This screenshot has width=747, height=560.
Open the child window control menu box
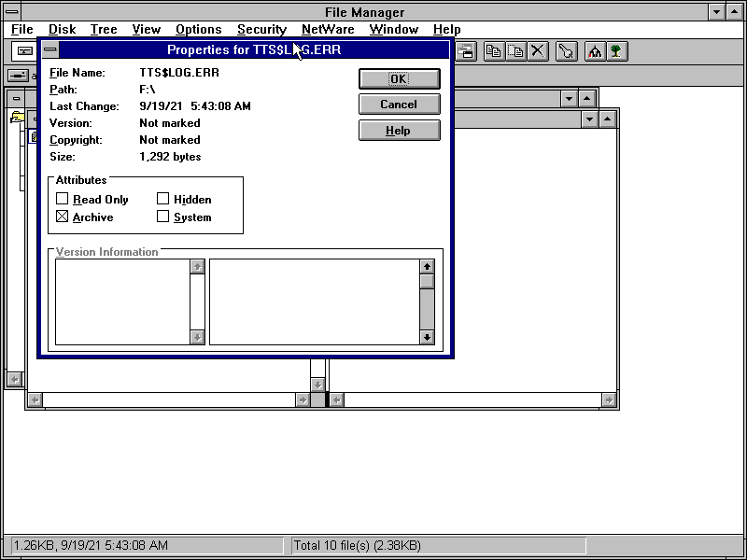[16, 99]
